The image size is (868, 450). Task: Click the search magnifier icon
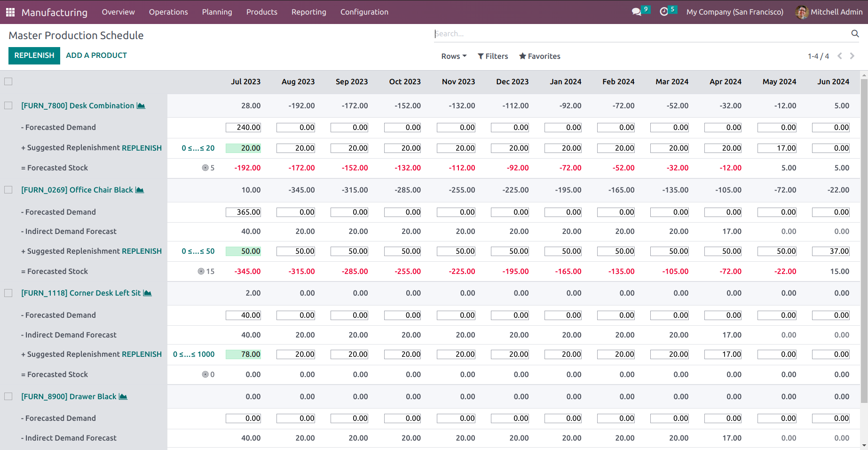click(x=855, y=33)
